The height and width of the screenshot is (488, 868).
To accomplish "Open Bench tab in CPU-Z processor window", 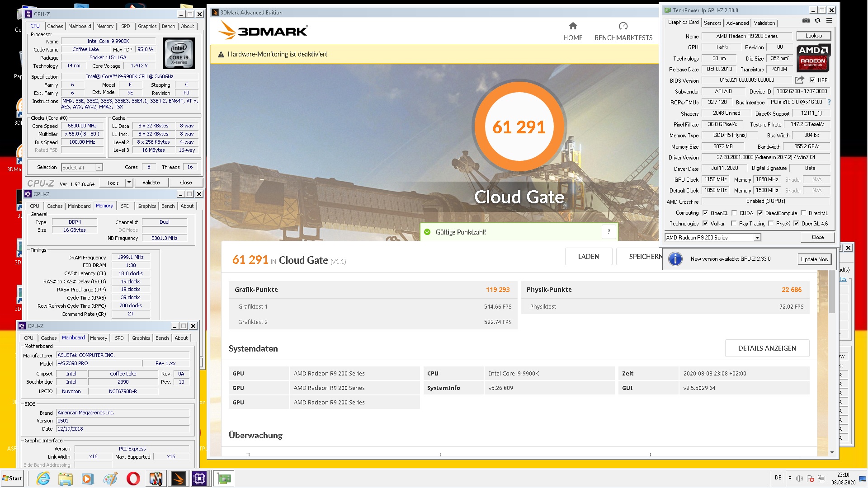I will point(168,26).
